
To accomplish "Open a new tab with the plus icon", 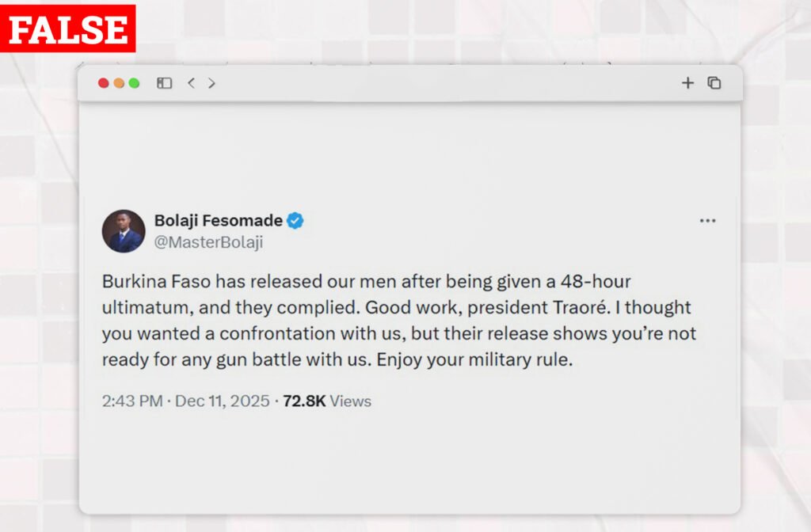I will point(687,83).
